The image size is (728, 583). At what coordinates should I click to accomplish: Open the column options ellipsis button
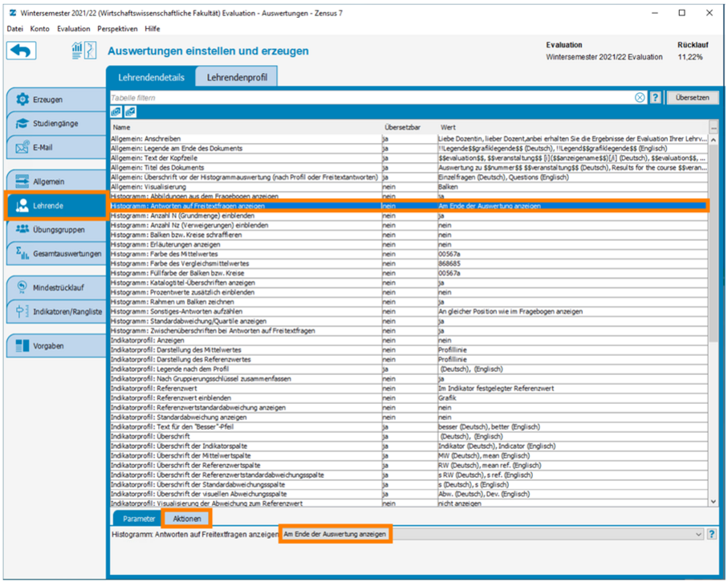coord(713,127)
